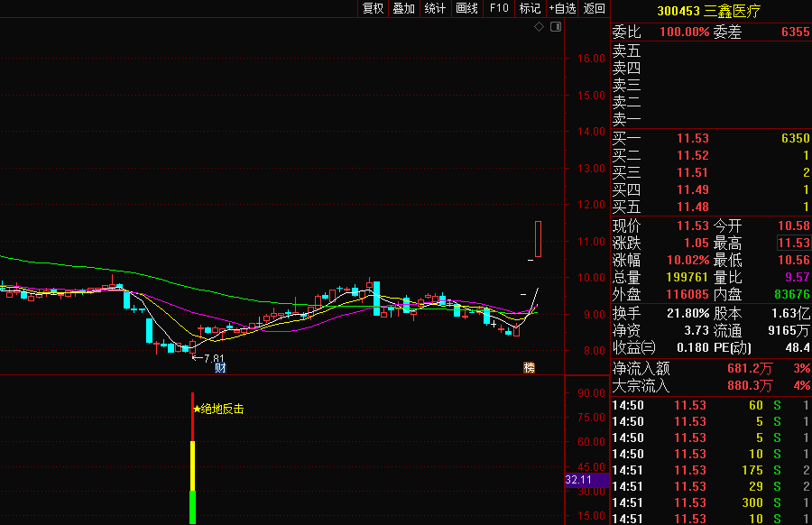Click the 榜 ranking marker icon
The image size is (812, 525).
tap(529, 367)
